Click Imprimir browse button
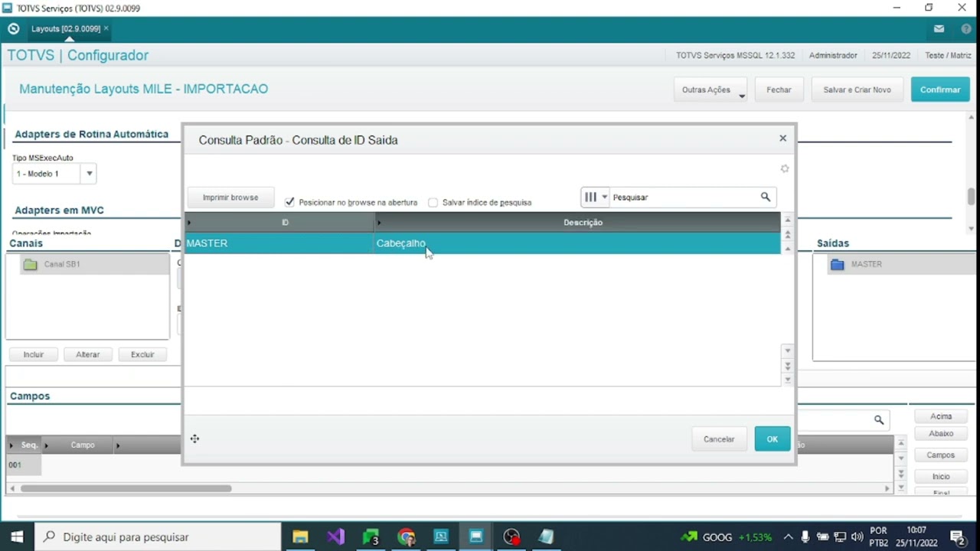 coord(230,197)
